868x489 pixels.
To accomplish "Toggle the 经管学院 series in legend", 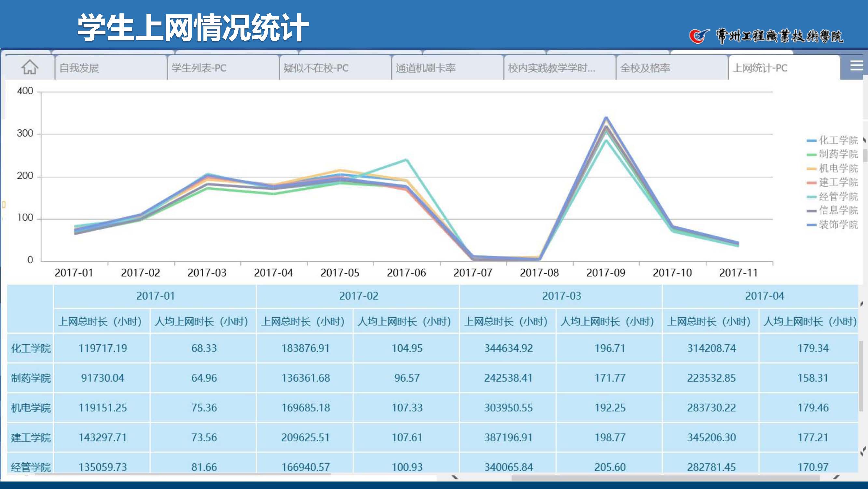I will point(838,197).
